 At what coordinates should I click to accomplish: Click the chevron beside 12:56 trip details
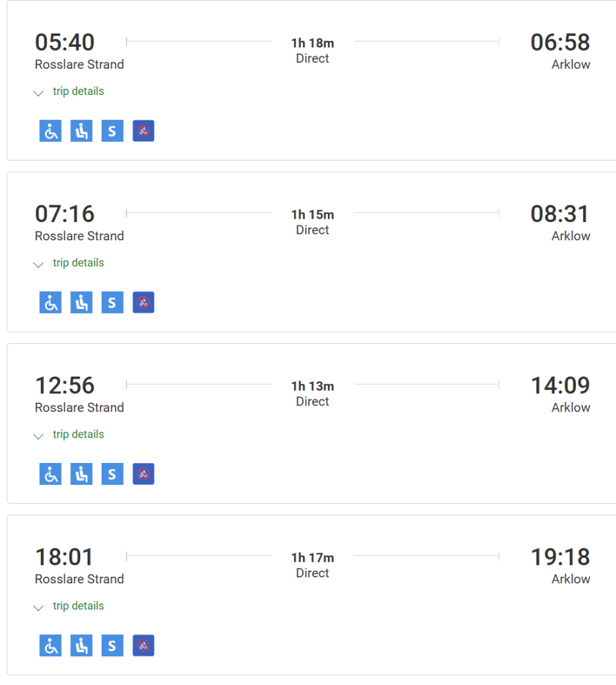39,436
